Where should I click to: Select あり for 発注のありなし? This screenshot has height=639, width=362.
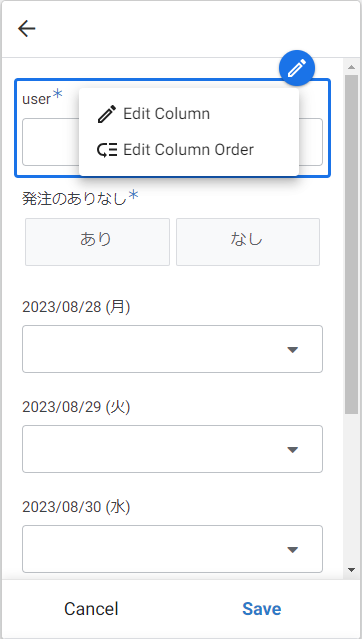(x=97, y=242)
